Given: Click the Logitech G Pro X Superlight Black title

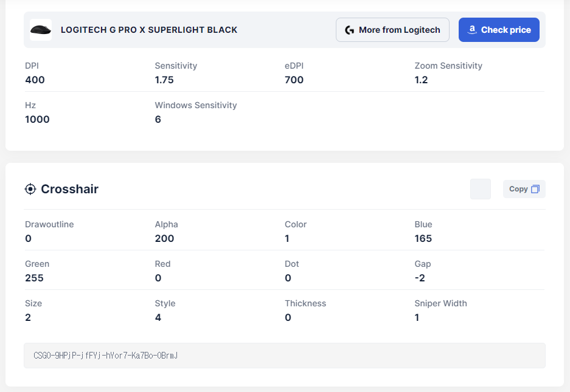Looking at the screenshot, I should tap(149, 30).
